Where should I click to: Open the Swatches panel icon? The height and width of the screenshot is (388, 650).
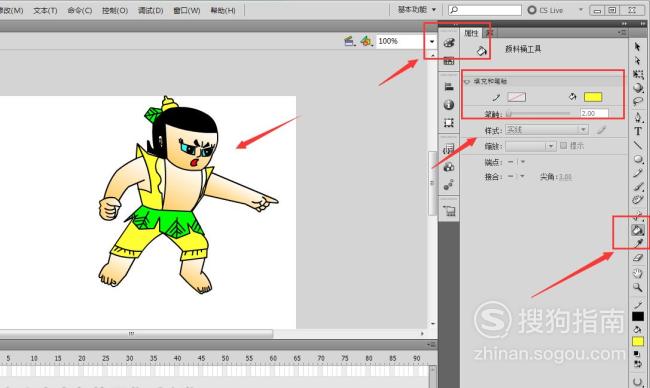449,61
